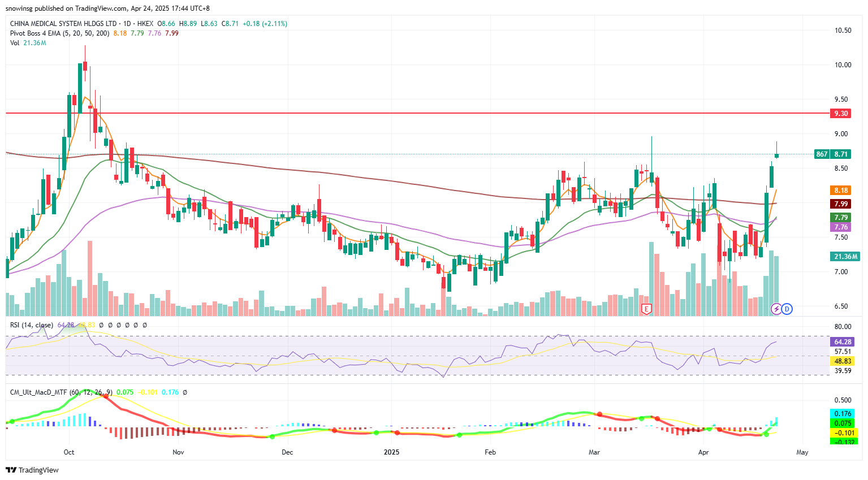Screen dimensions: 868x480
Task: Click the close price C8.71 value
Action: [x=230, y=24]
